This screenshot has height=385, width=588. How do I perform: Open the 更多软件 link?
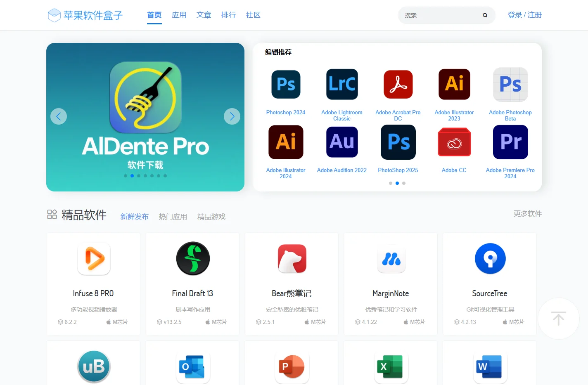point(528,214)
